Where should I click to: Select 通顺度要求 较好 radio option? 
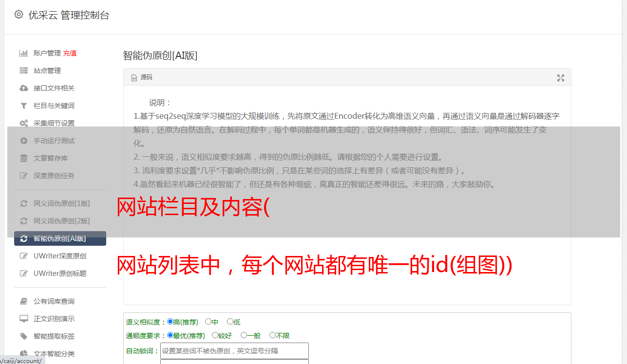pyautogui.click(x=215, y=335)
